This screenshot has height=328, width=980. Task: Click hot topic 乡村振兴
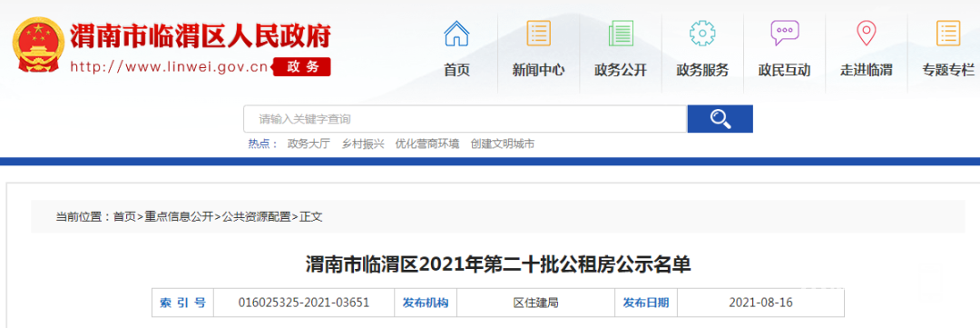tap(362, 144)
